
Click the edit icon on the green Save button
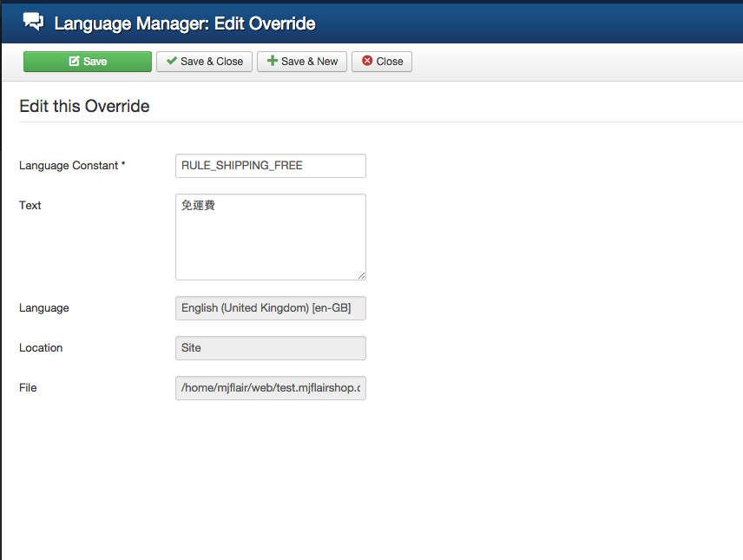pos(74,62)
